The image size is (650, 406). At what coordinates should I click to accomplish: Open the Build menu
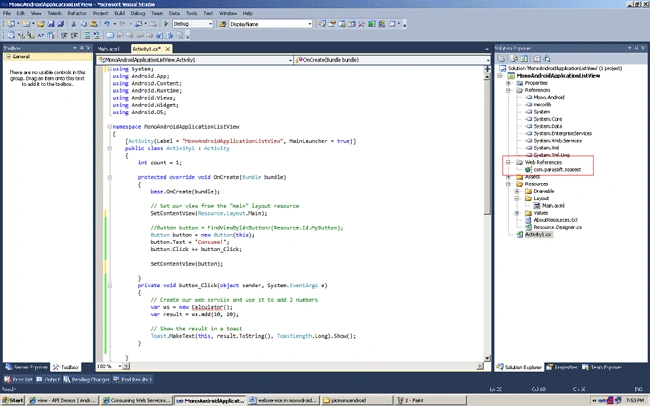pos(119,13)
